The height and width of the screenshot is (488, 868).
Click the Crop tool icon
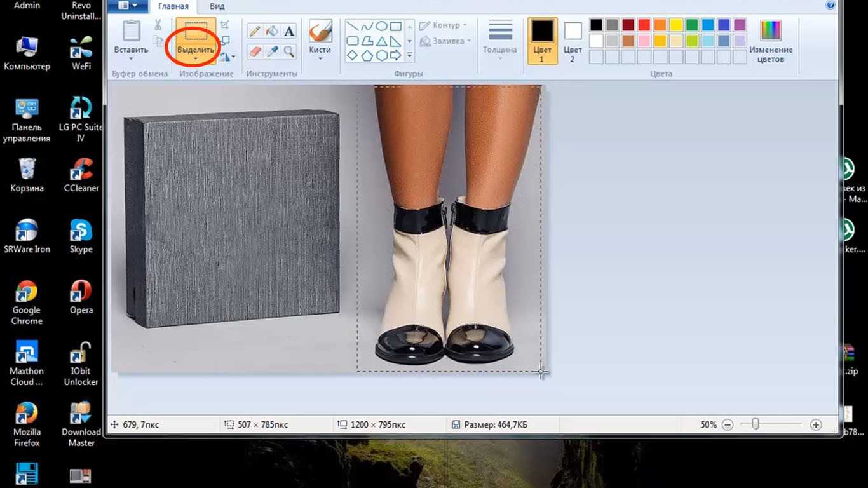click(x=225, y=25)
